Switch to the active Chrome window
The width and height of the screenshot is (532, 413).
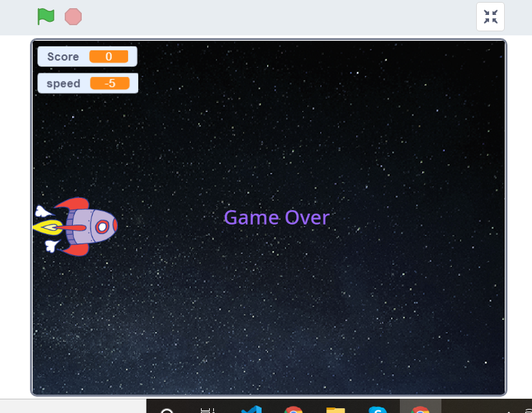(420, 408)
